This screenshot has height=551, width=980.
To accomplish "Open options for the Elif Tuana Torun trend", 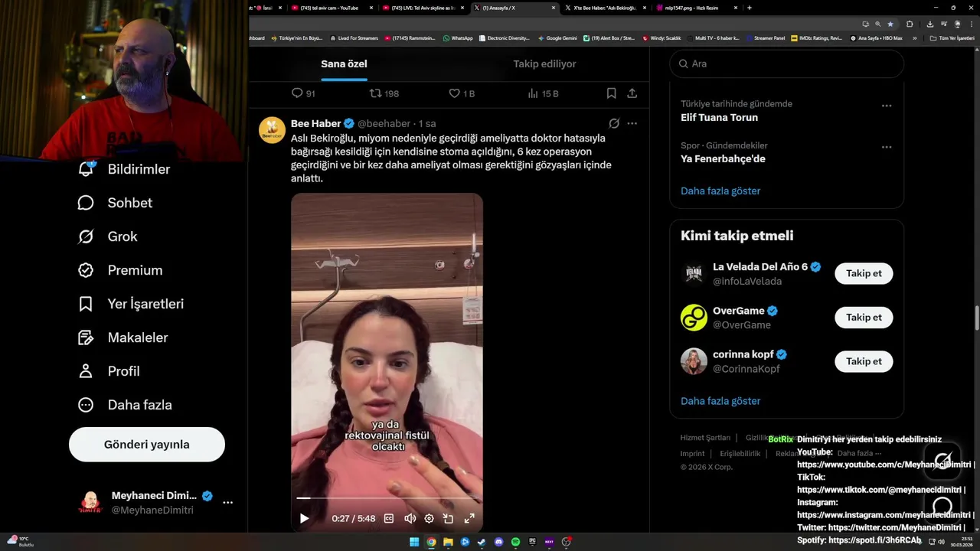I will [x=887, y=106].
